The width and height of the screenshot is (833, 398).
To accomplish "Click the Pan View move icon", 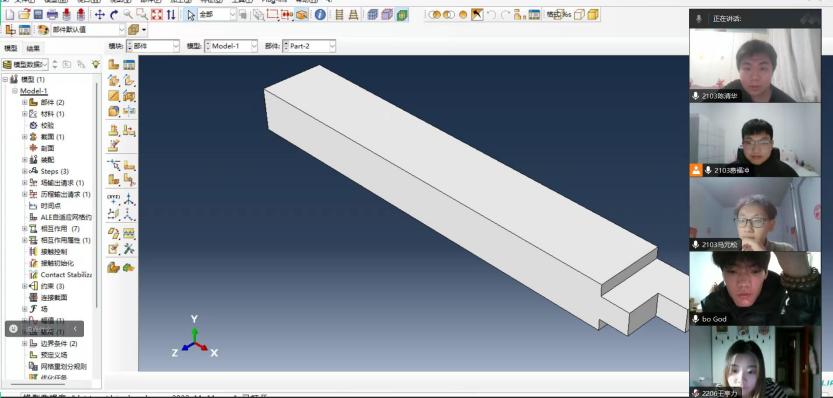I will tap(99, 15).
